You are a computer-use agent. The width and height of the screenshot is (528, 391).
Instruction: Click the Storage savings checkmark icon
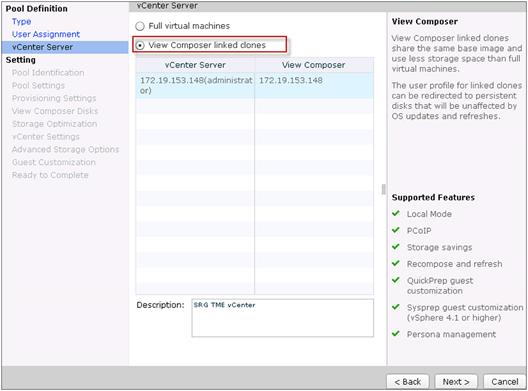pyautogui.click(x=396, y=247)
